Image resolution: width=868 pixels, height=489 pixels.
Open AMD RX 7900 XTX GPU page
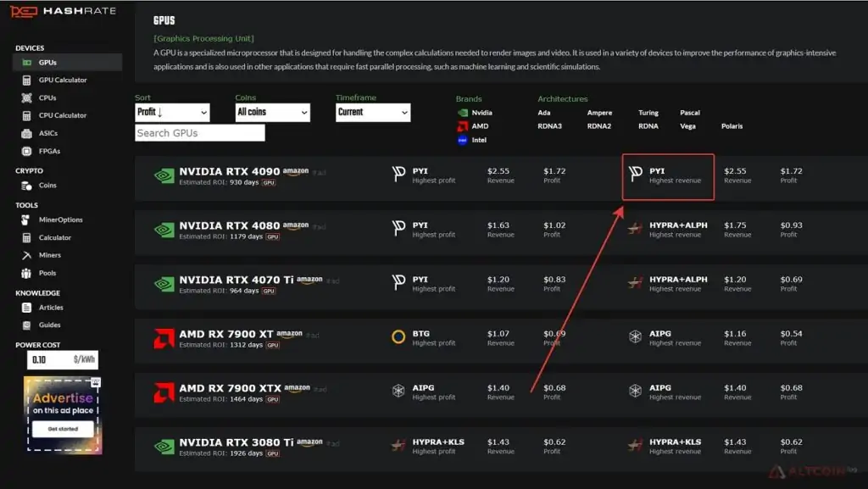230,388
